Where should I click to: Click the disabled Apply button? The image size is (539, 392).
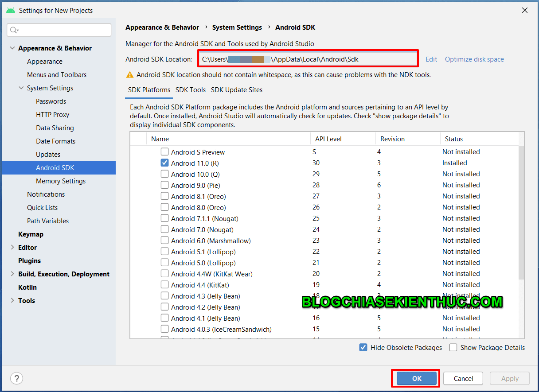click(x=510, y=379)
